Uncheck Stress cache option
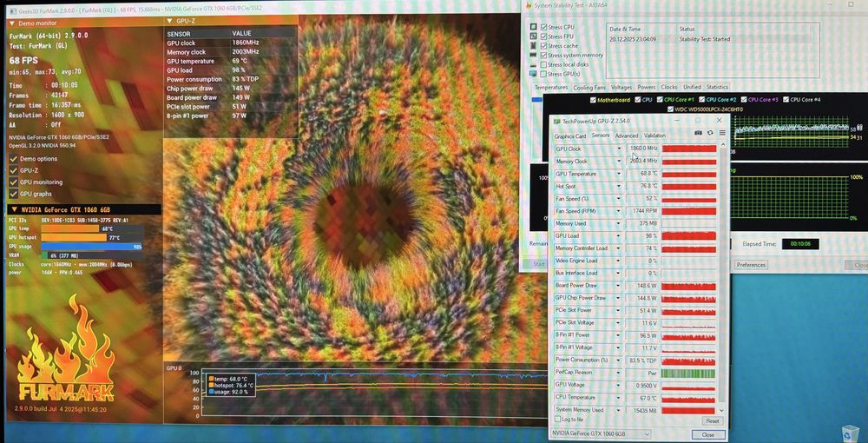This screenshot has width=868, height=443. [543, 45]
